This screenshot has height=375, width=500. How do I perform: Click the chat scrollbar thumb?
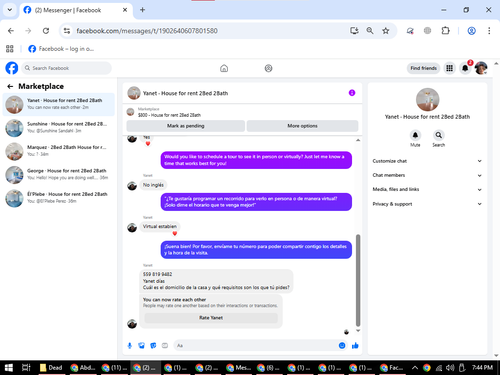coord(358,280)
